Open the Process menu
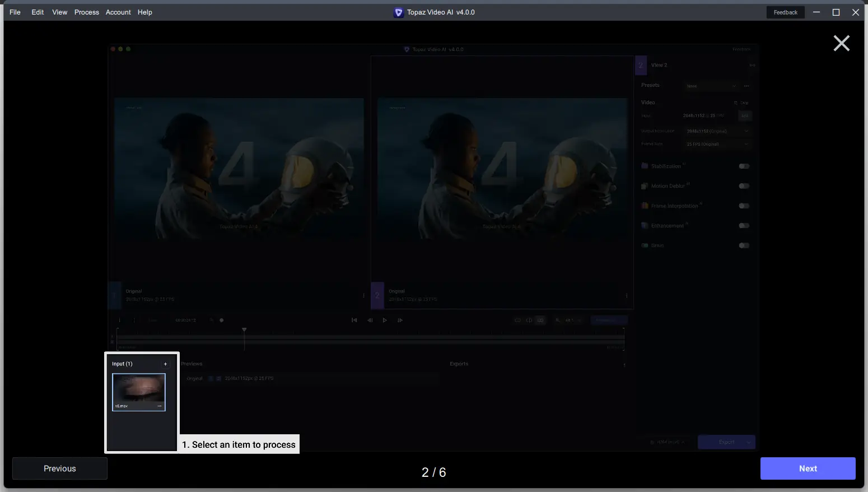Viewport: 868px width, 492px height. [x=87, y=12]
